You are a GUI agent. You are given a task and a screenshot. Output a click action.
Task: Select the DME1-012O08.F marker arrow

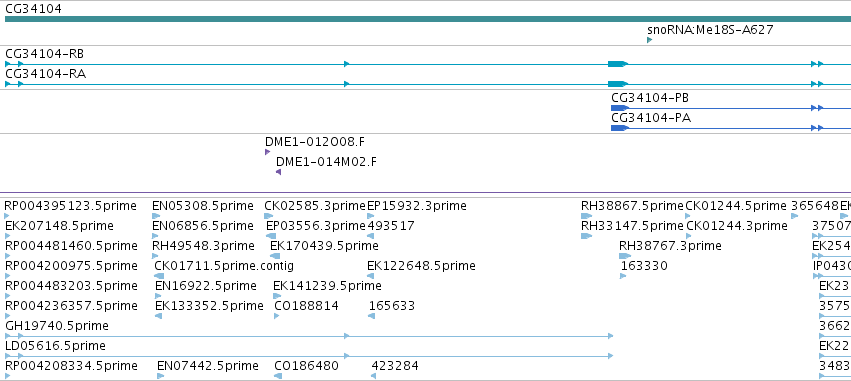268,152
